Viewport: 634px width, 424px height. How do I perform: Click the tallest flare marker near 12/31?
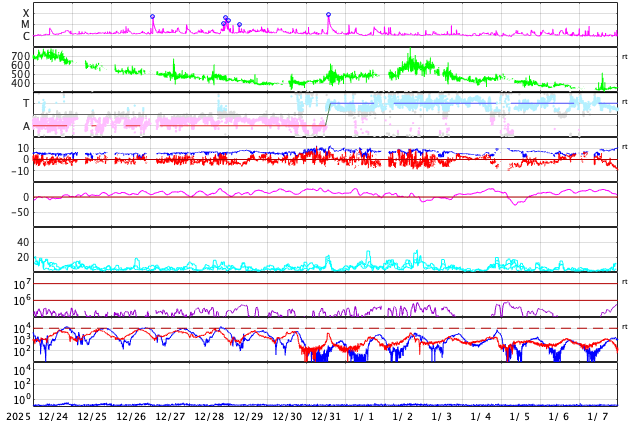pos(328,15)
